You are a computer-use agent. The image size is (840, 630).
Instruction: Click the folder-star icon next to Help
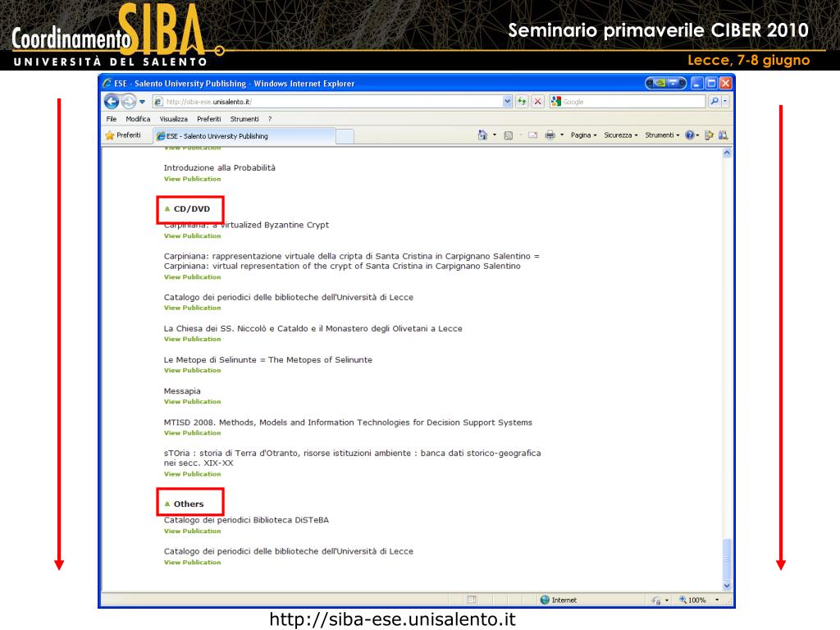coord(709,135)
